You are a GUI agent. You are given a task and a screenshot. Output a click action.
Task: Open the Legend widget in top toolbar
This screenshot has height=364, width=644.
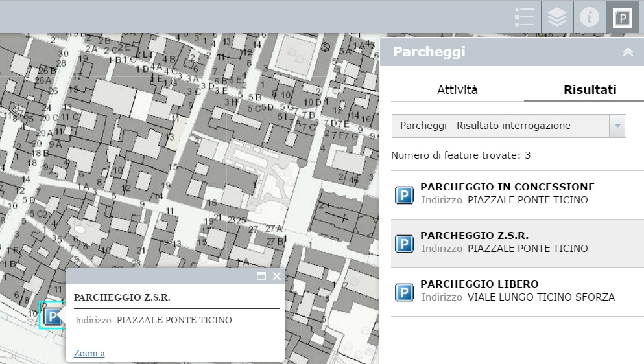point(524,17)
